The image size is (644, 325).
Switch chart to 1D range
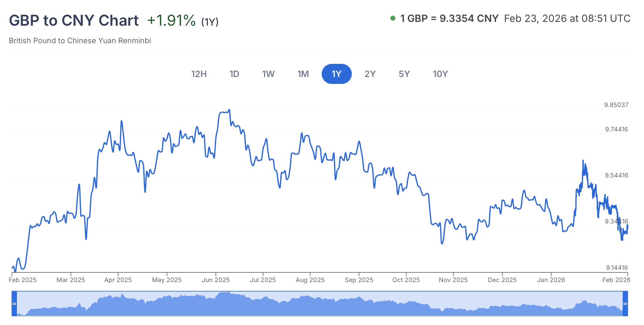(234, 74)
